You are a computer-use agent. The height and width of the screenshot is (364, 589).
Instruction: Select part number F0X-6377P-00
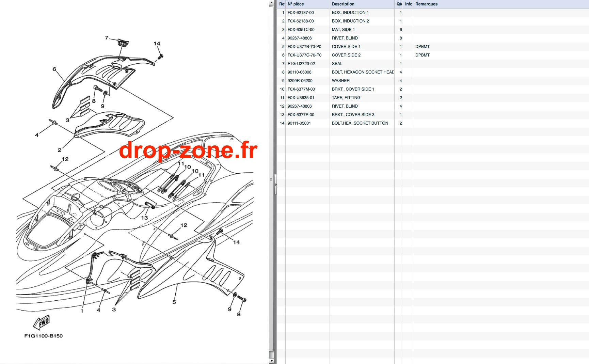point(301,115)
